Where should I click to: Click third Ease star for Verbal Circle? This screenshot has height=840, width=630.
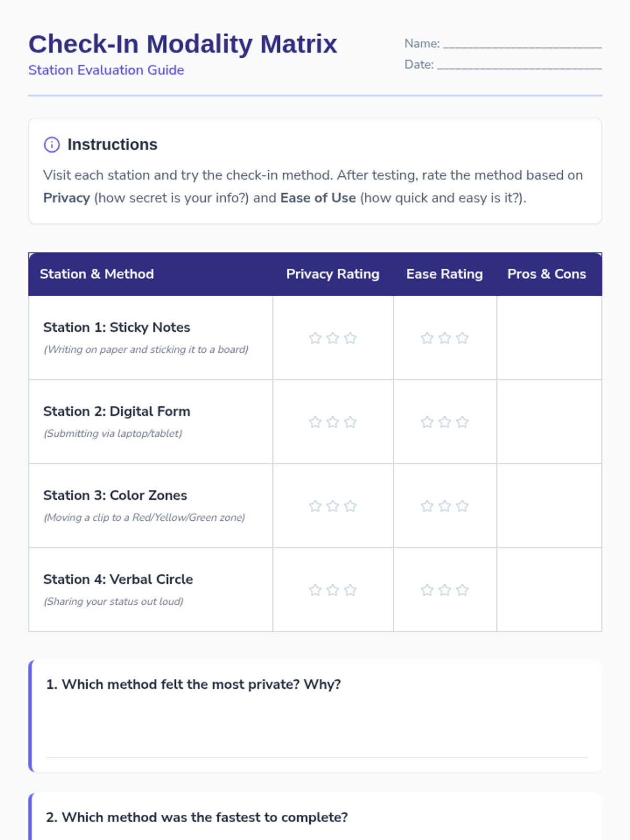pyautogui.click(x=462, y=590)
